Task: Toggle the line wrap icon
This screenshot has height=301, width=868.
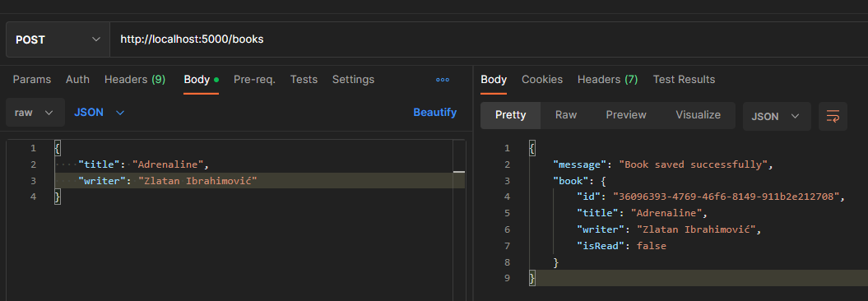Action: pyautogui.click(x=833, y=116)
